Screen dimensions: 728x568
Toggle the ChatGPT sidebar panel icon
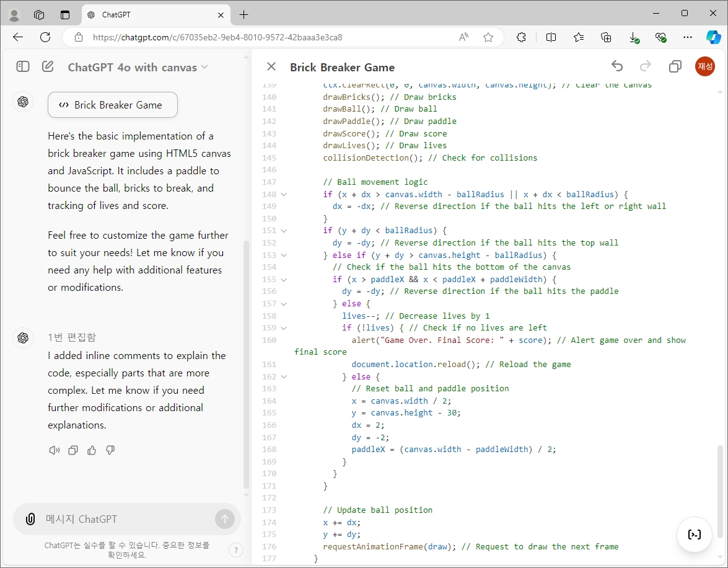point(23,66)
